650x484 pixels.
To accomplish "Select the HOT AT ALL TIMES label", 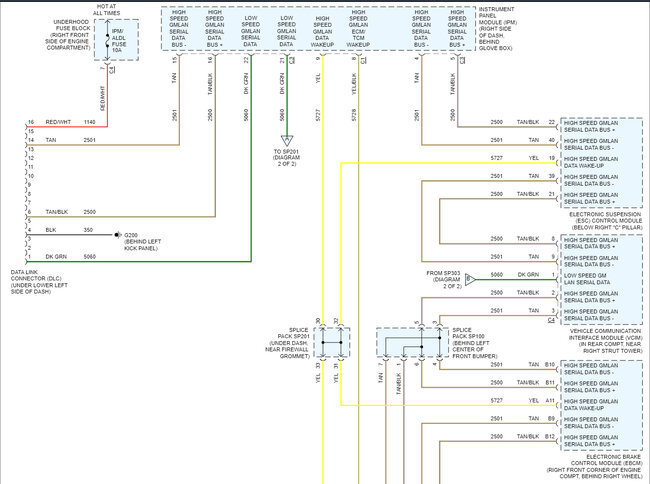I will coord(106,10).
